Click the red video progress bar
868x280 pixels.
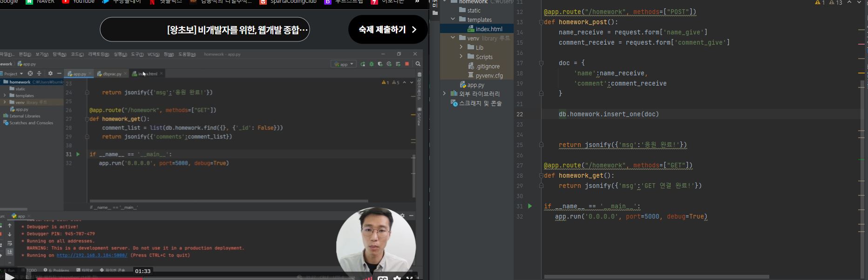point(90,278)
